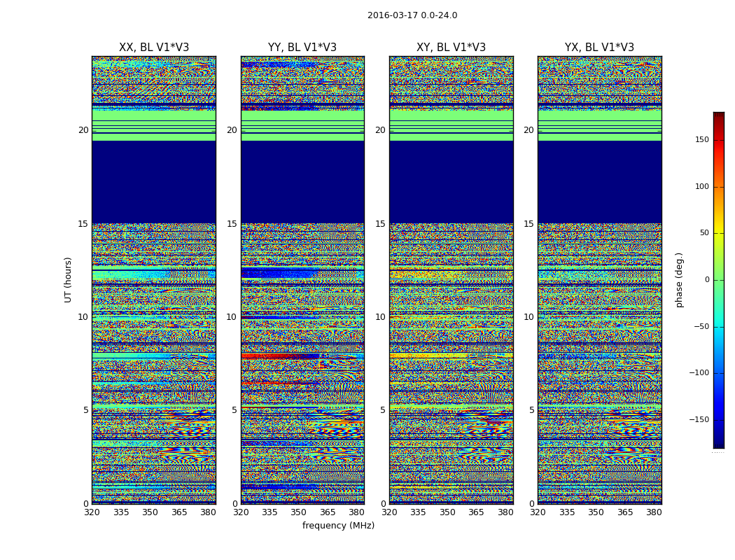Click "380" frequency tick under YX panel
Screen dimensions: 735x560
pyautogui.click(x=654, y=512)
